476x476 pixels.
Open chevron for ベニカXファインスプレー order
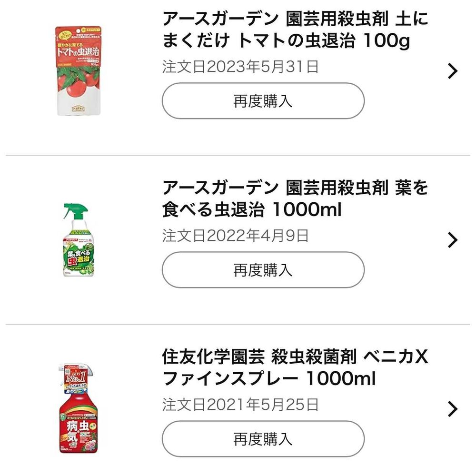coord(453,409)
